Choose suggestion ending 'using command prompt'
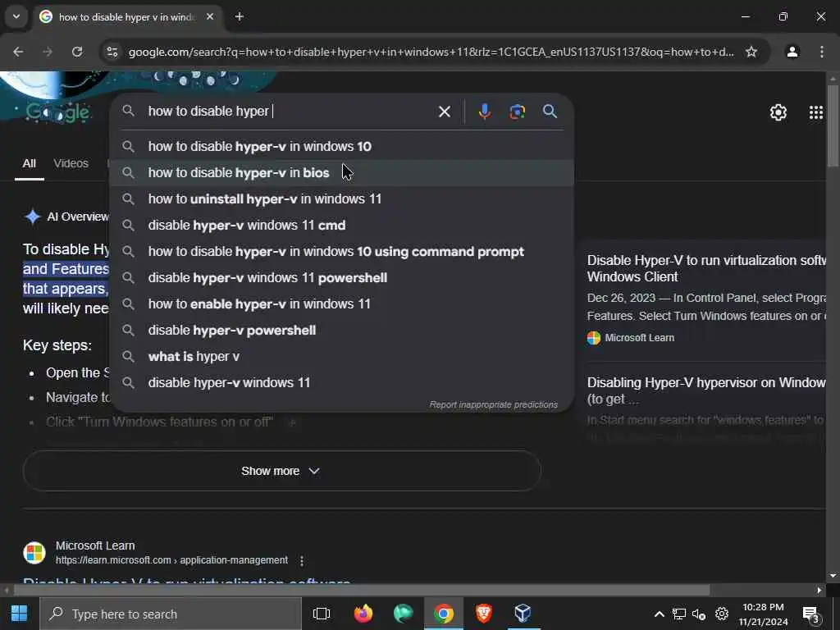Viewport: 840px width, 630px height. [342, 251]
